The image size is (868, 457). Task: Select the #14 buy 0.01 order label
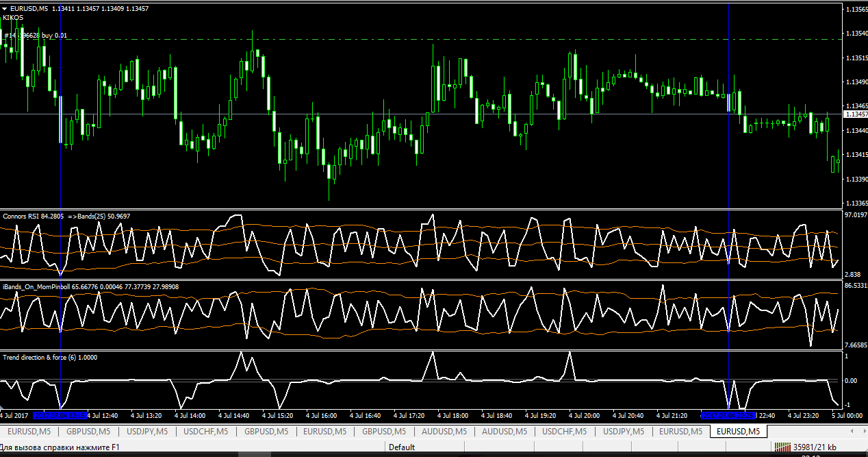35,35
